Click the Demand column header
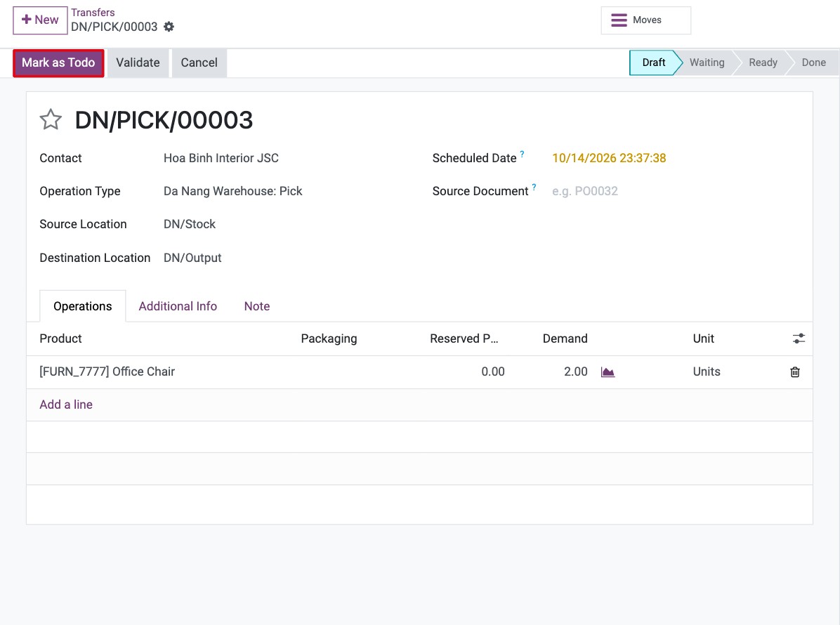 pyautogui.click(x=565, y=338)
